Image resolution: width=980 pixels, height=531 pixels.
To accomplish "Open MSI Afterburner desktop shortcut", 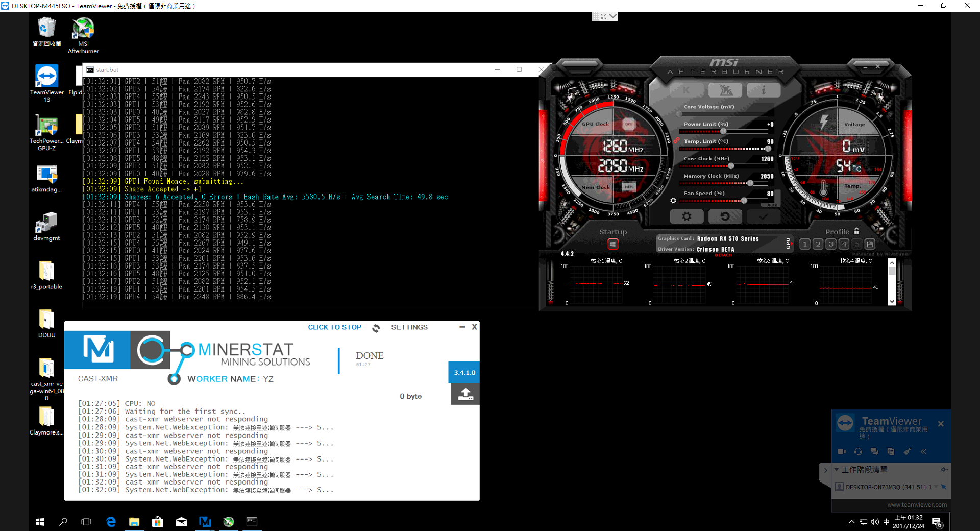I will [x=83, y=35].
